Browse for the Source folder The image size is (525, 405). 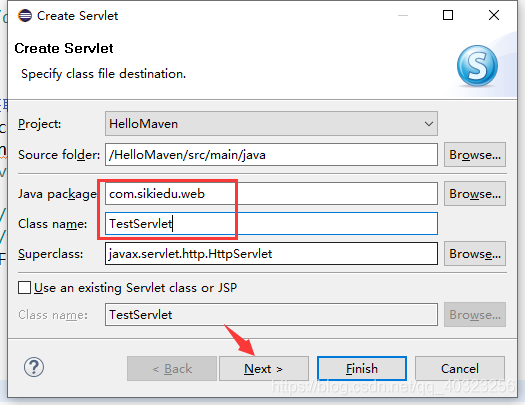475,155
